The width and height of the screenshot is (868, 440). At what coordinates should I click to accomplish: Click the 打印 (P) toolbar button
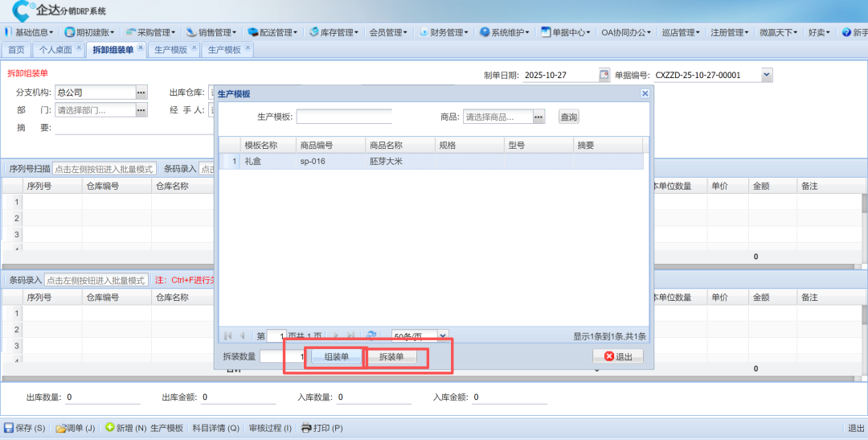coord(321,428)
